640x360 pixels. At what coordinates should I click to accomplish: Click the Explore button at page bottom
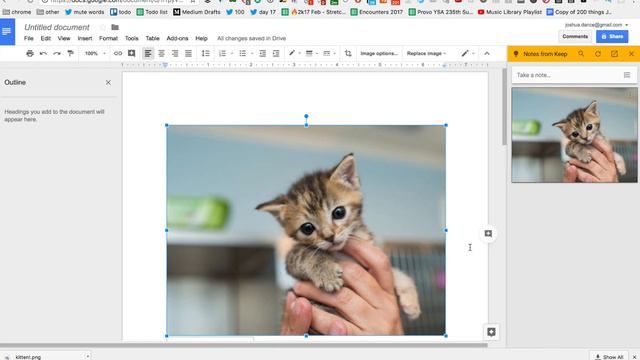(x=491, y=332)
